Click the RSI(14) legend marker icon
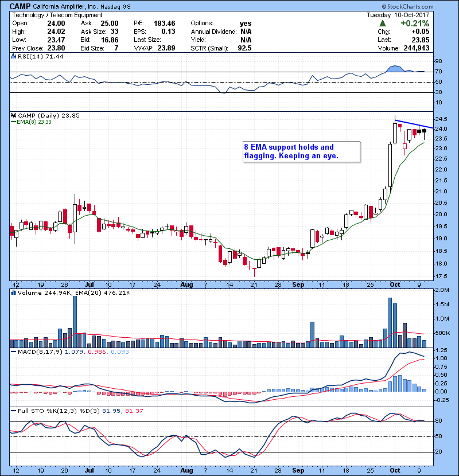 13,57
